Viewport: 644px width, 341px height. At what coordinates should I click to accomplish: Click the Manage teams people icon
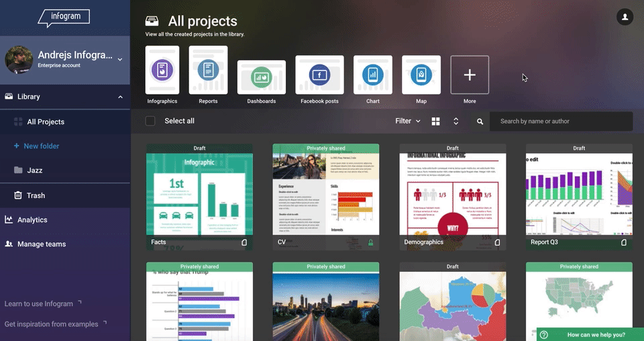coord(9,244)
